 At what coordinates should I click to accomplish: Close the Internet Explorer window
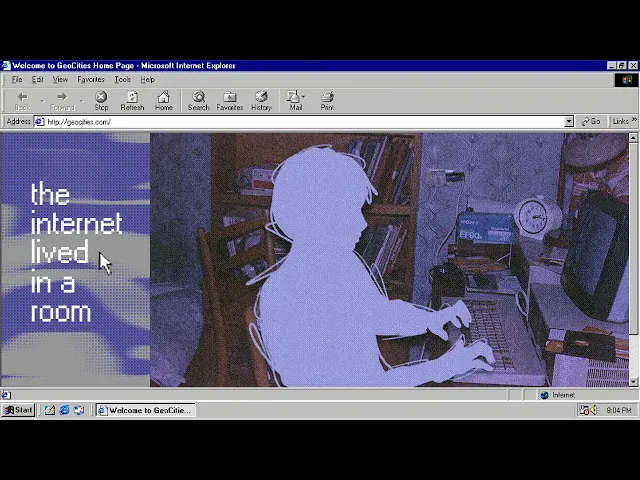pos(633,66)
